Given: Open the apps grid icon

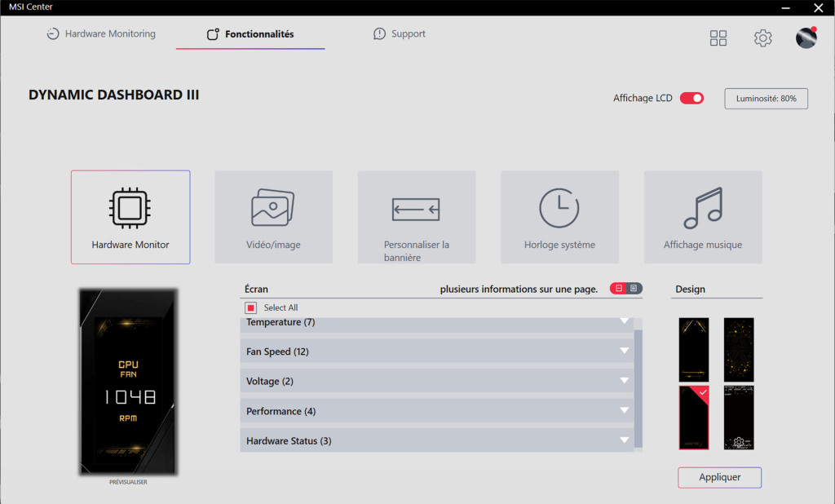Looking at the screenshot, I should click(718, 38).
